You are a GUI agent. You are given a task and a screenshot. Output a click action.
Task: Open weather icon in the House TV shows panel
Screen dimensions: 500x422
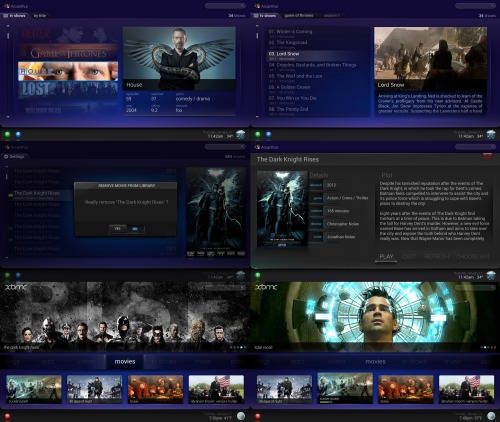(241, 135)
